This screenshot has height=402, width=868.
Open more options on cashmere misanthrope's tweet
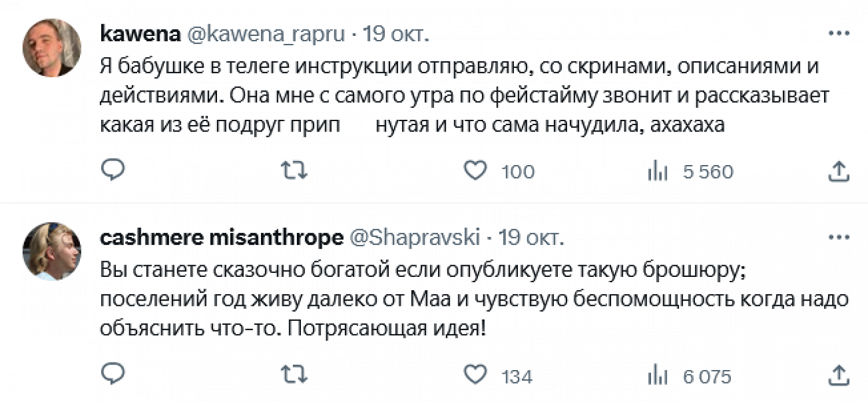(838, 237)
